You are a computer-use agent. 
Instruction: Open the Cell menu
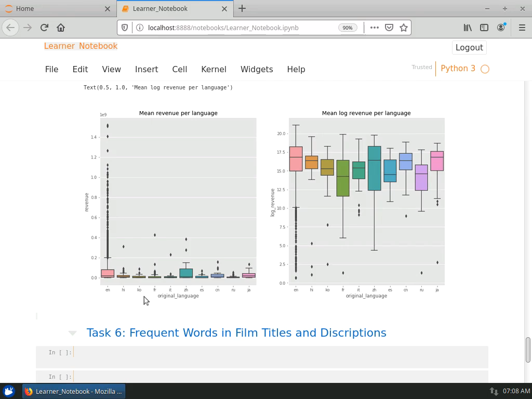coord(179,69)
